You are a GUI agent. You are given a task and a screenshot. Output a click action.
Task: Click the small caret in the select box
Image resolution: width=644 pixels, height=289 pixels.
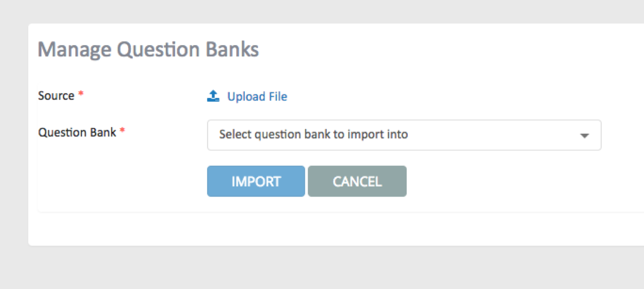pyautogui.click(x=585, y=136)
